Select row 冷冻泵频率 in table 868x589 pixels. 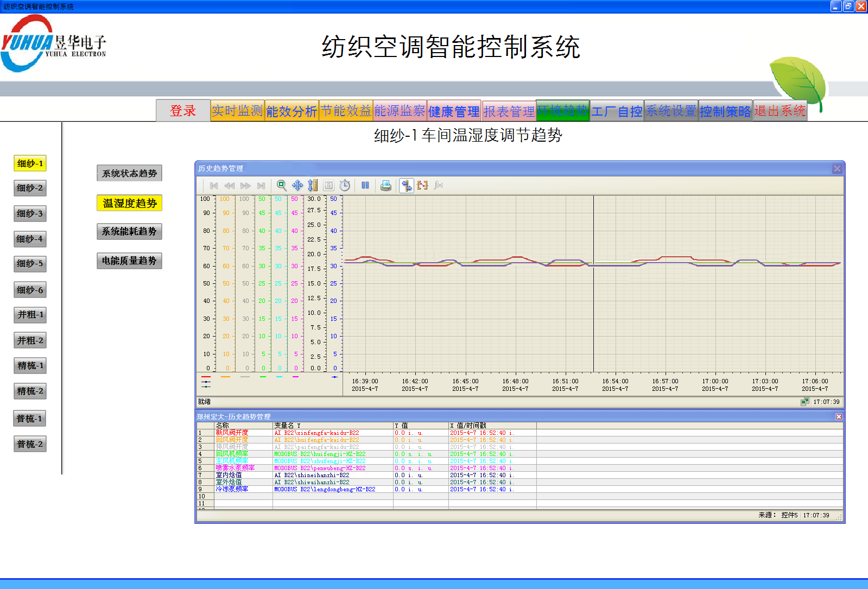coord(519,489)
